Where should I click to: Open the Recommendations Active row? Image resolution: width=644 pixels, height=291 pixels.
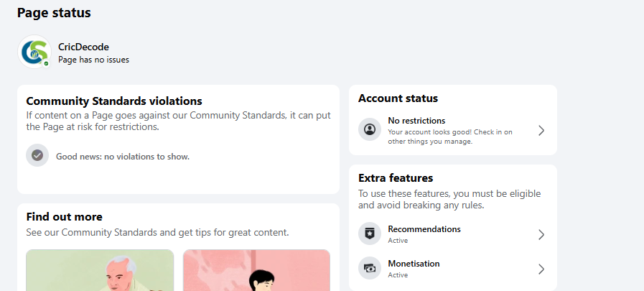point(452,234)
